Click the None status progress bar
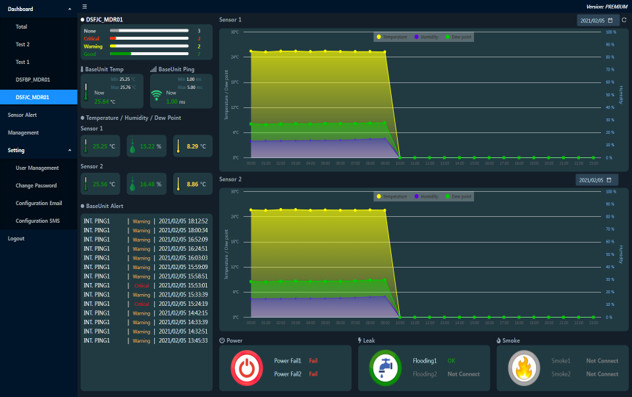This screenshot has height=397, width=632. click(x=149, y=31)
